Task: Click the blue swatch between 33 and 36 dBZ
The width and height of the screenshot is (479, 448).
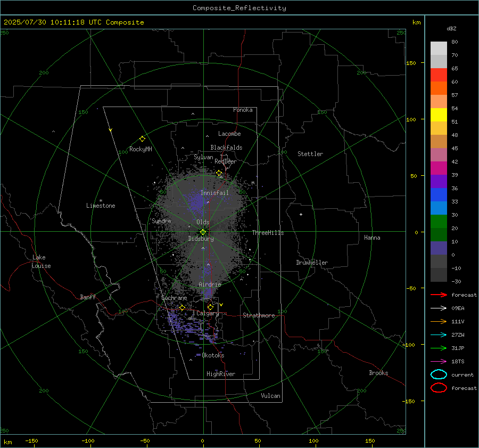Action: tap(439, 195)
